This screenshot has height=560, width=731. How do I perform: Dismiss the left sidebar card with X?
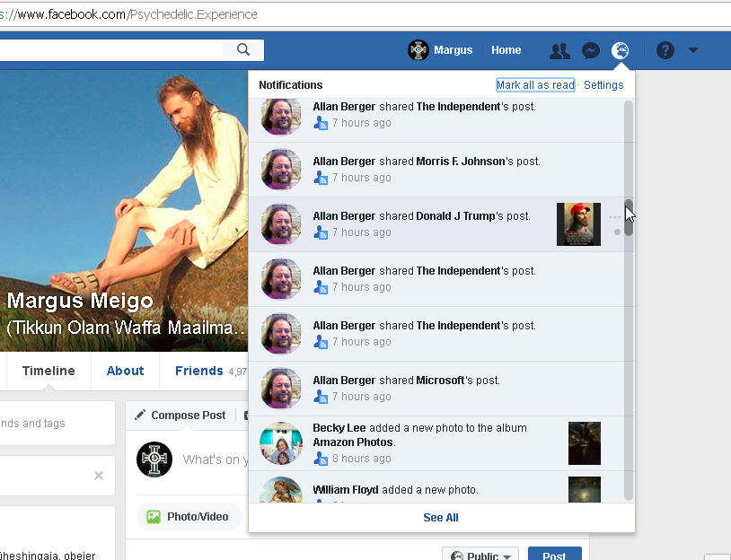coord(99,476)
